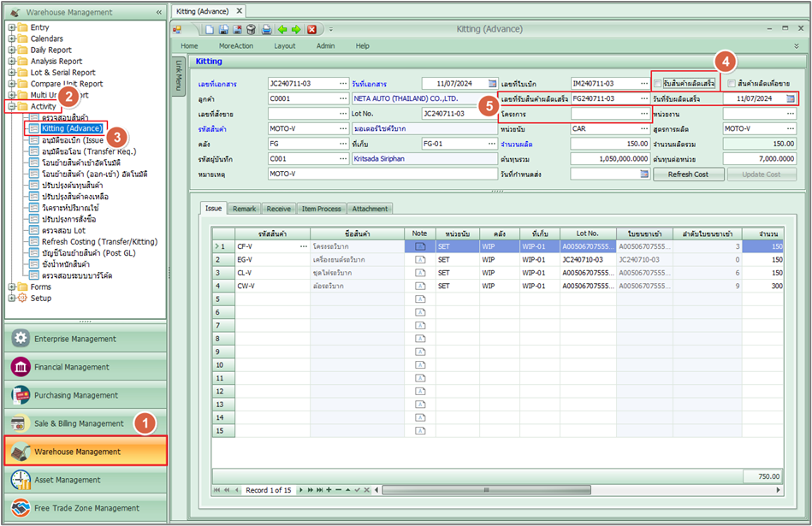Click the New document toolbar icon

pos(210,29)
